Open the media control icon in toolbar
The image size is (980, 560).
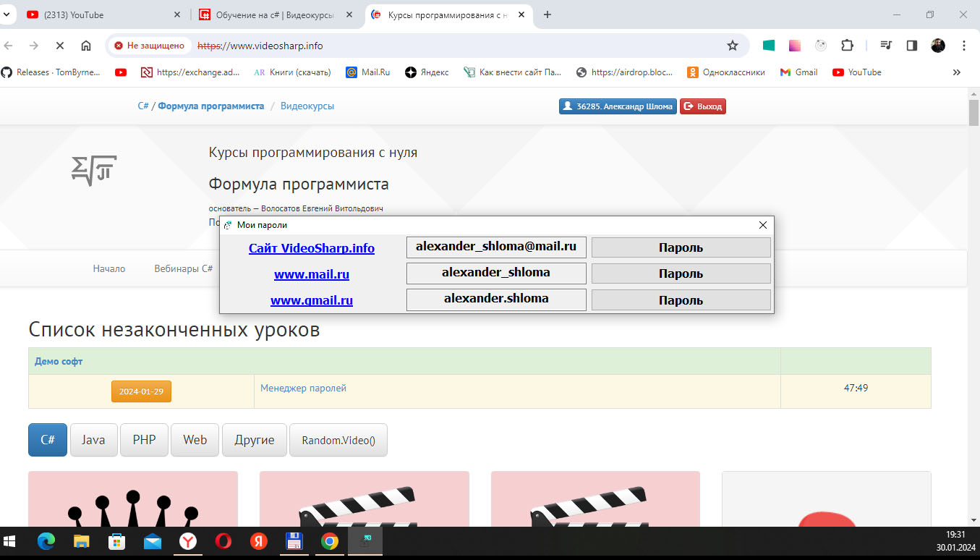pyautogui.click(x=886, y=46)
